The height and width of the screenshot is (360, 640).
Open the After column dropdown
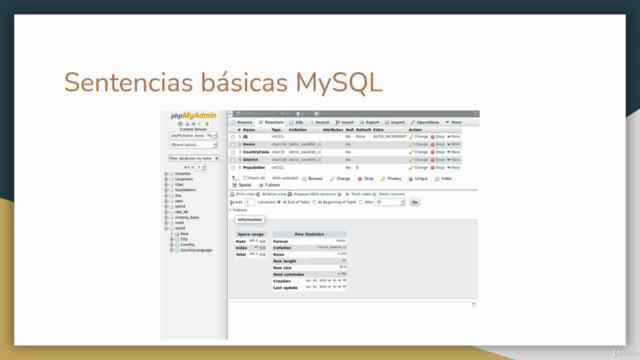(390, 202)
